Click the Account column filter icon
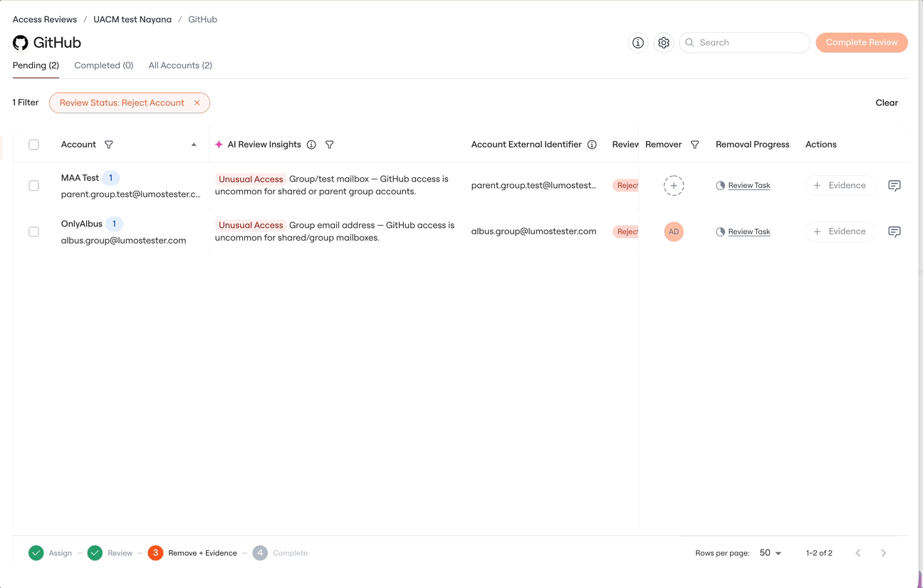The image size is (923, 588). tap(109, 145)
